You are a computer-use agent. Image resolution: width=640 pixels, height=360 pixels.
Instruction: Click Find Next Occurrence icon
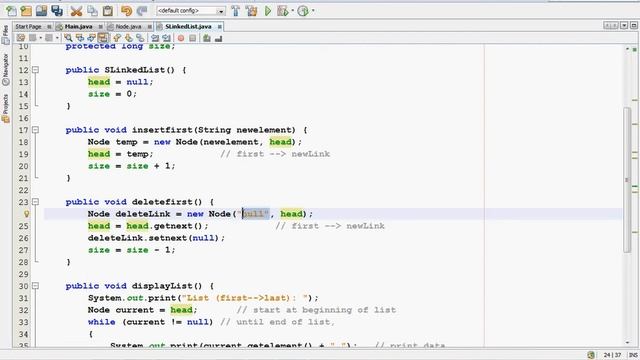[x=91, y=38]
